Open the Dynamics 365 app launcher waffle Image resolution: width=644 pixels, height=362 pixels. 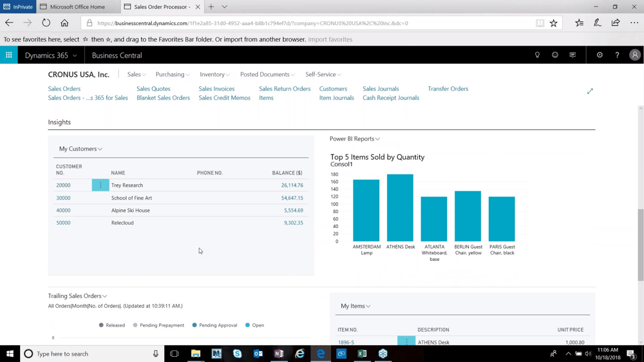pyautogui.click(x=8, y=55)
